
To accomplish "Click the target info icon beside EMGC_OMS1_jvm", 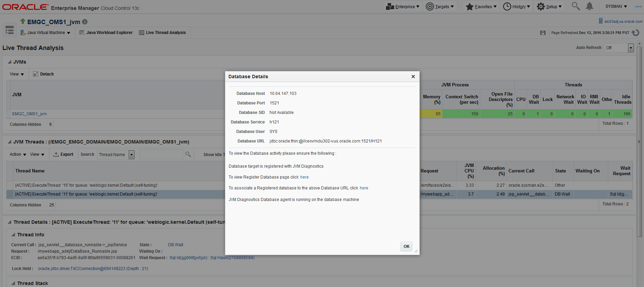I will (x=85, y=22).
